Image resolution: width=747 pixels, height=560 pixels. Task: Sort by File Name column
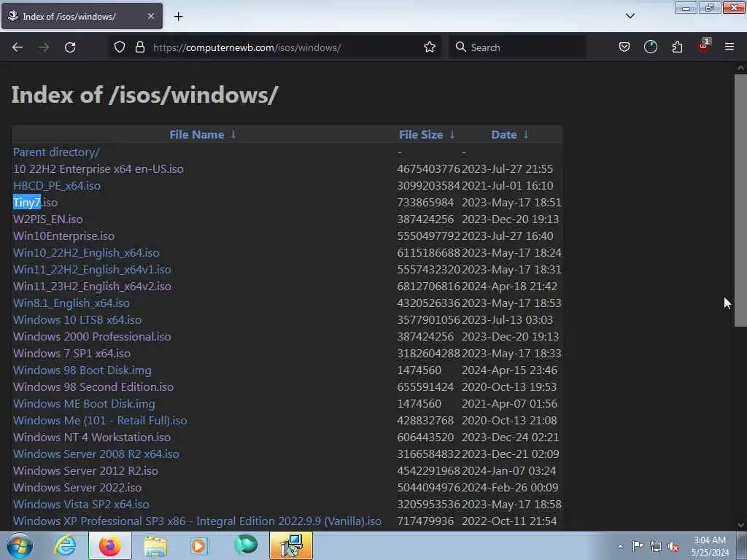[197, 135]
